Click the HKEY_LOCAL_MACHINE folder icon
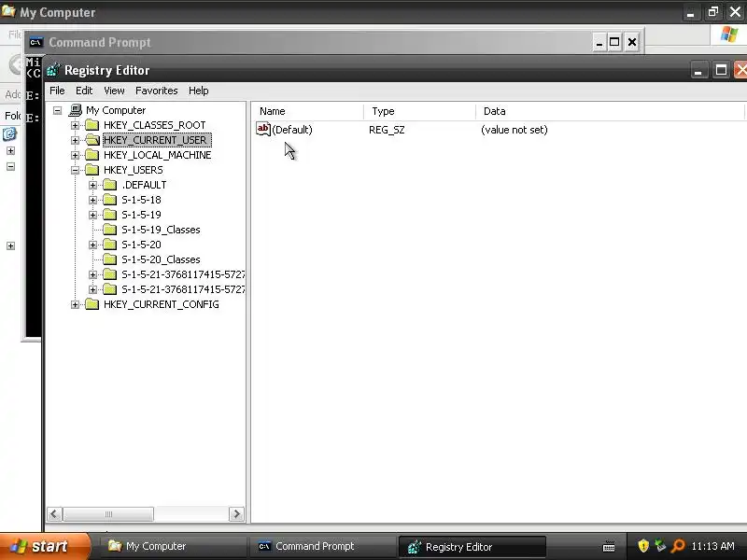 (x=92, y=155)
